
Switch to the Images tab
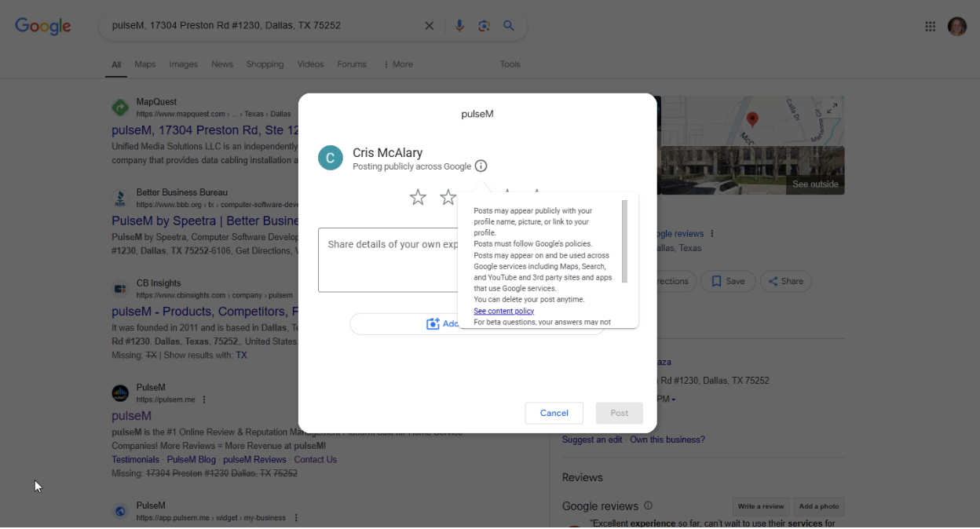click(183, 64)
